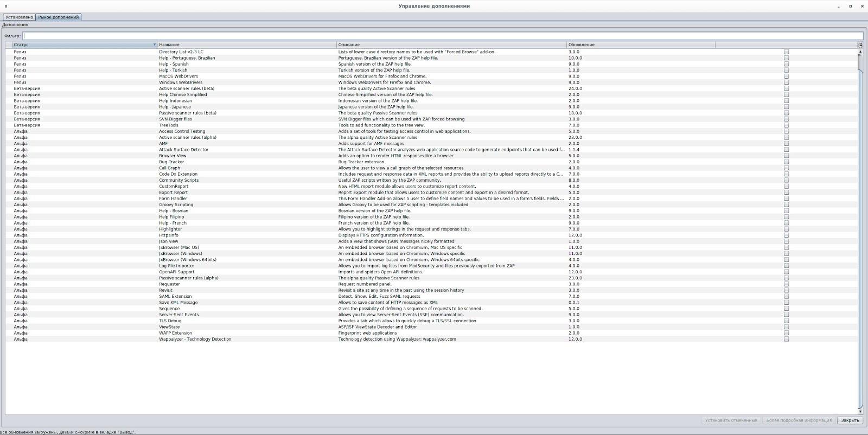Image resolution: width=868 pixels, height=435 pixels.
Task: Select the Bug Tracker add-on name
Action: pos(171,162)
